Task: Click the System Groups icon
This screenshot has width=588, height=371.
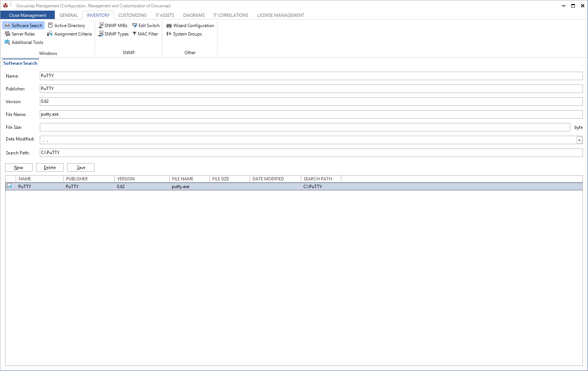Action: [x=169, y=34]
